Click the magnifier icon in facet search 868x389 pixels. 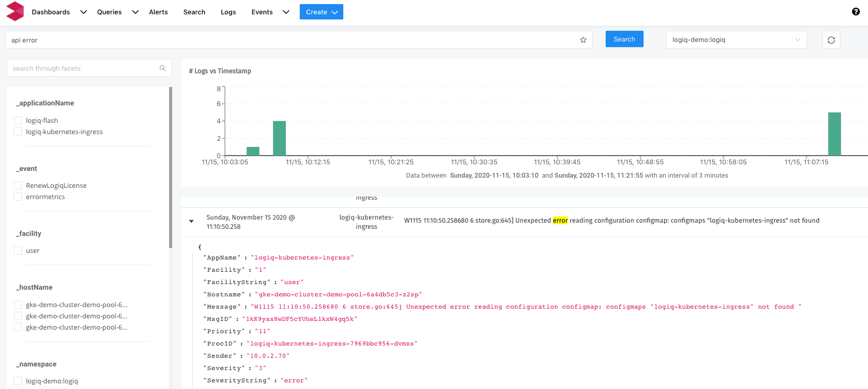162,68
